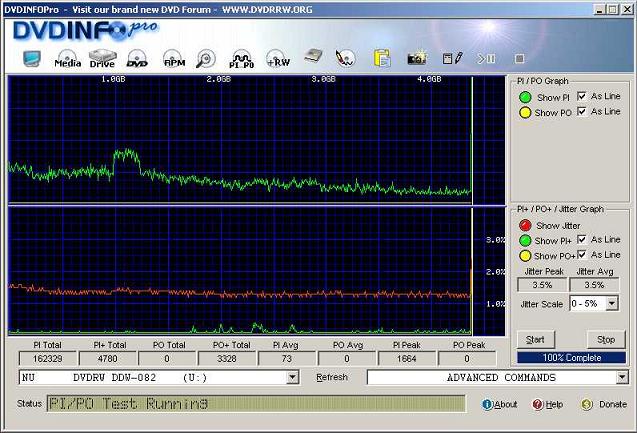The image size is (637, 433).
Task: Click the PI Total value 162329
Action: 48,359
